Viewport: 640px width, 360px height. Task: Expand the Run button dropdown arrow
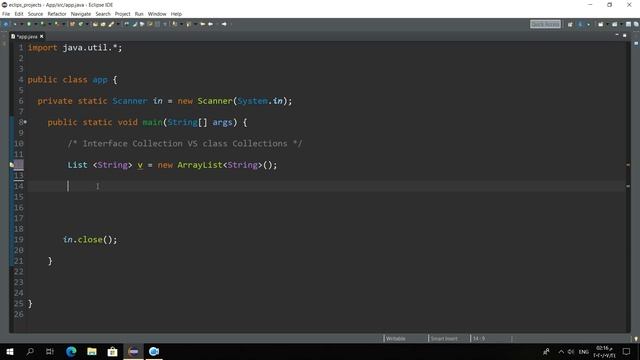point(36,24)
